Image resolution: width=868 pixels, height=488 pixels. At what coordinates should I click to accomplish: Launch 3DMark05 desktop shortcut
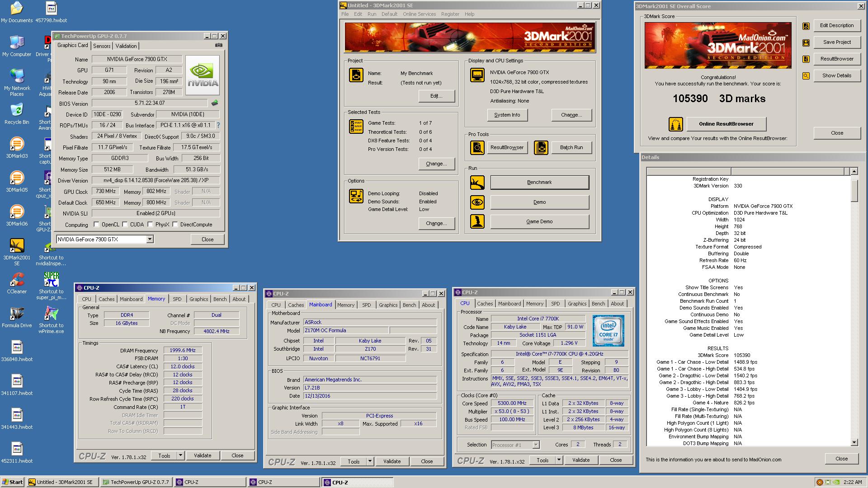[17, 182]
